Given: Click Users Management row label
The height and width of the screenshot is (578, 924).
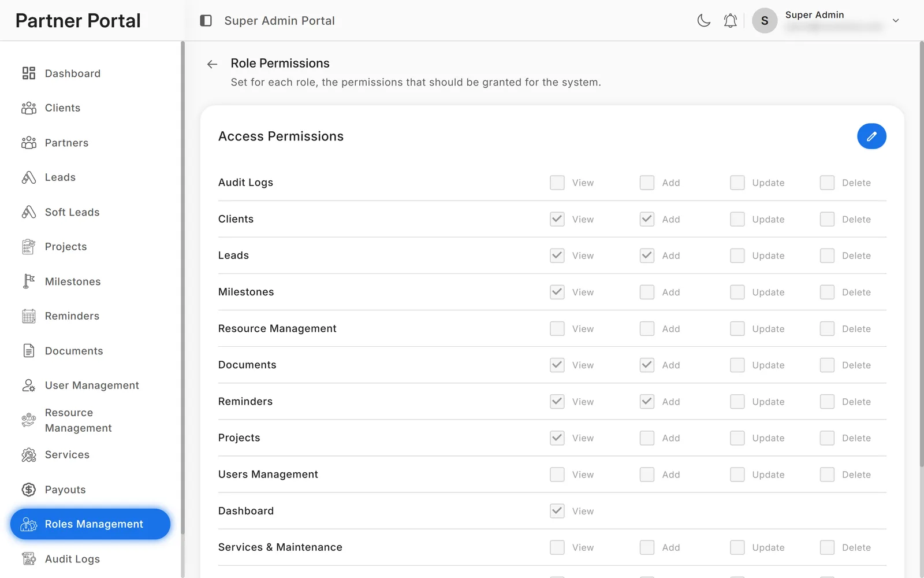Looking at the screenshot, I should click(268, 474).
